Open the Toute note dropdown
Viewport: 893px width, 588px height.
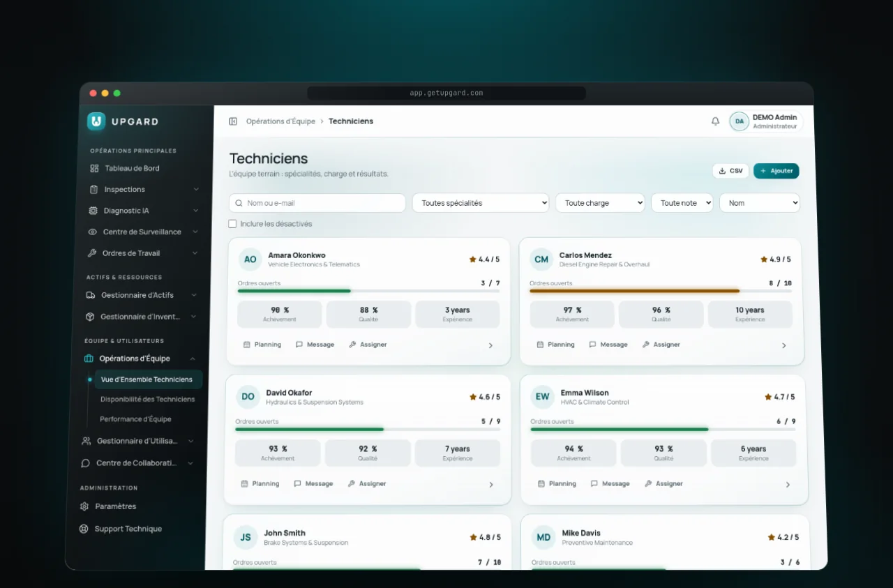pyautogui.click(x=682, y=203)
